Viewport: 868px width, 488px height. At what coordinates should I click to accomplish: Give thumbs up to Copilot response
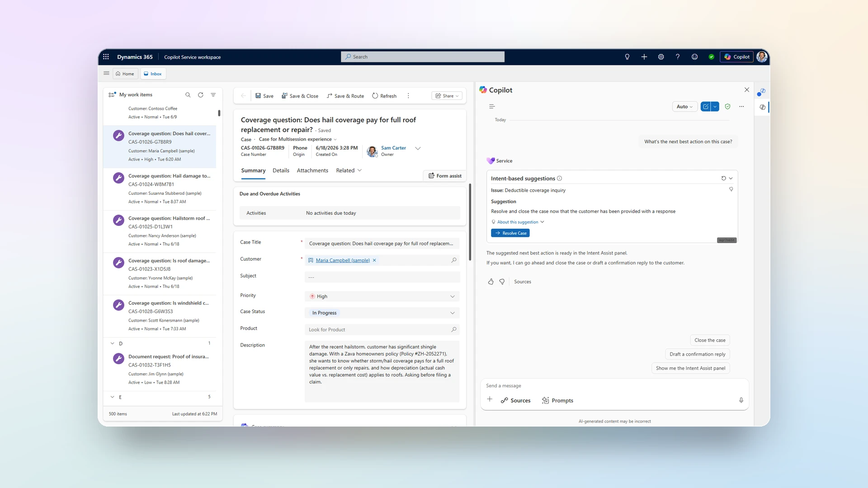491,282
